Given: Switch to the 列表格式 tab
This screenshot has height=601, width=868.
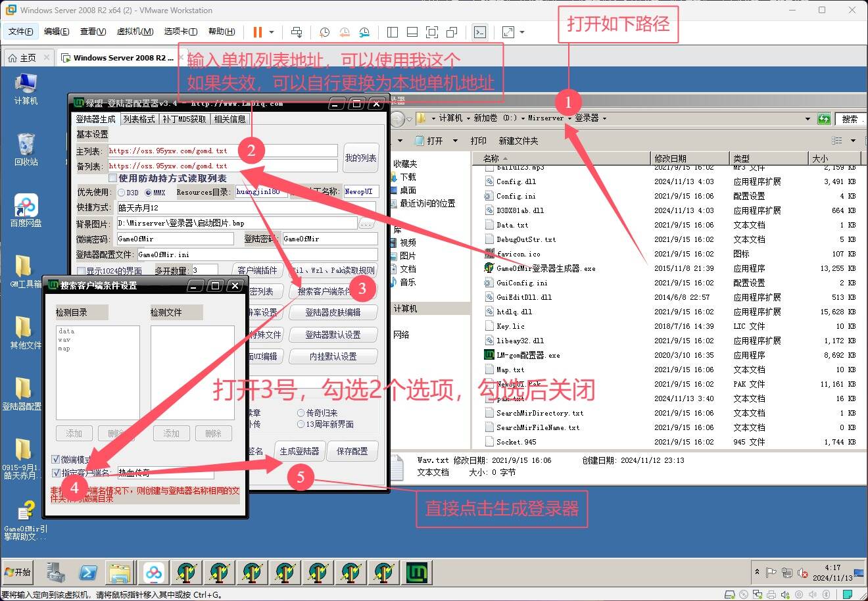Looking at the screenshot, I should (x=139, y=119).
